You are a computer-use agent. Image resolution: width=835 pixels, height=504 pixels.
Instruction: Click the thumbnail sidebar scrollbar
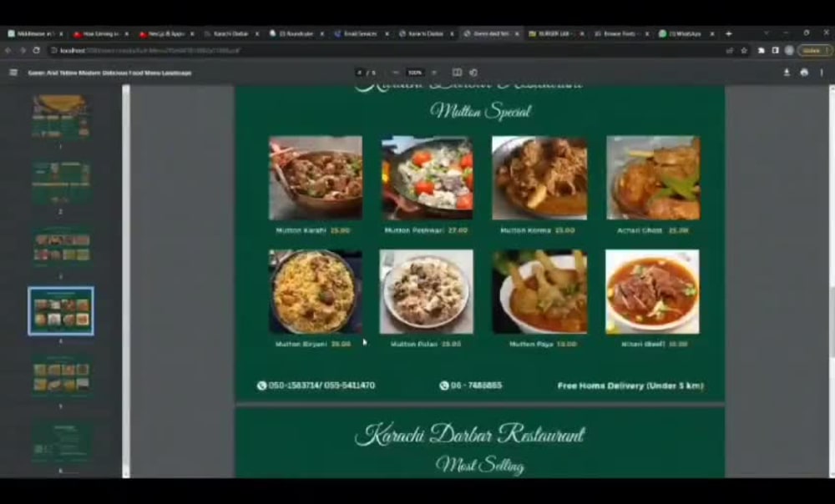click(x=126, y=281)
